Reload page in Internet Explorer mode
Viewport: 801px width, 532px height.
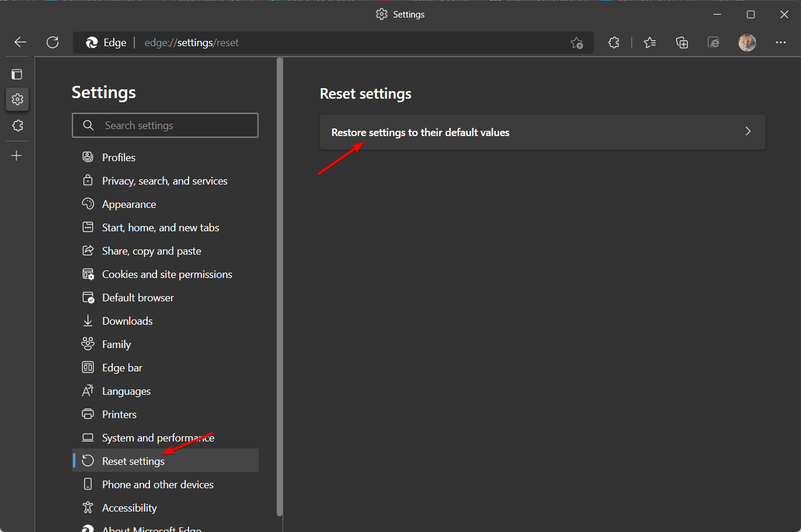(x=713, y=42)
